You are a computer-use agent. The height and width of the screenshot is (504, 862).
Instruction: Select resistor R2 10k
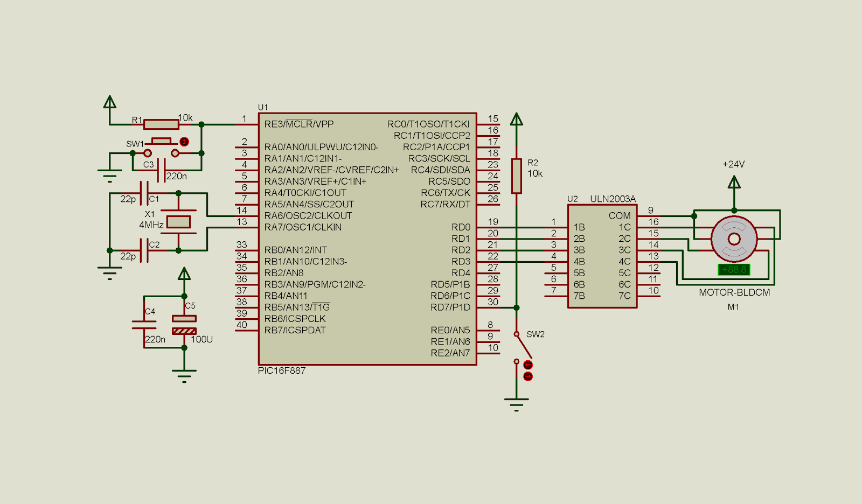[x=516, y=176]
